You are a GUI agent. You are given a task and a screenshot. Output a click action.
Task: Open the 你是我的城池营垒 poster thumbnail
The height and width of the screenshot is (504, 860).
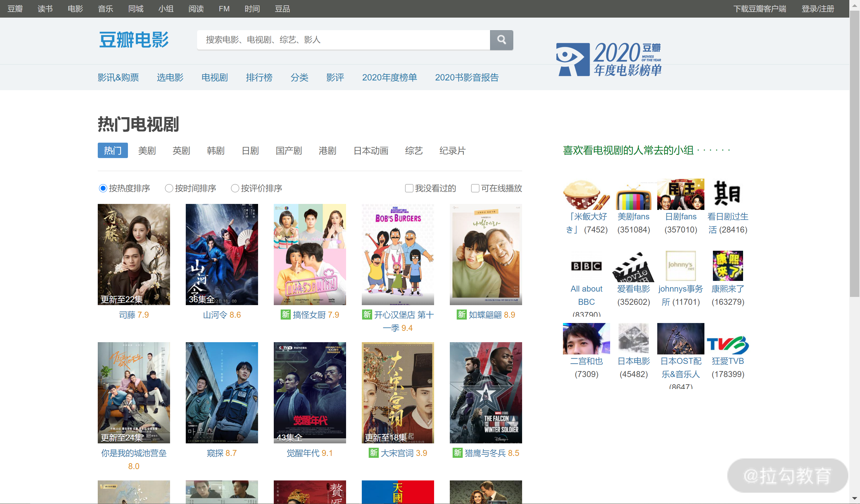tap(134, 393)
